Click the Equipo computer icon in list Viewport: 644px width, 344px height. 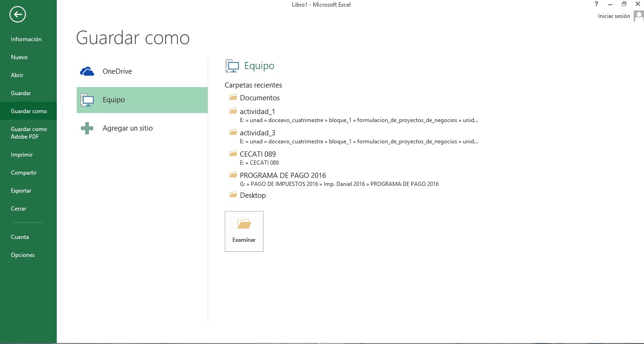click(87, 100)
